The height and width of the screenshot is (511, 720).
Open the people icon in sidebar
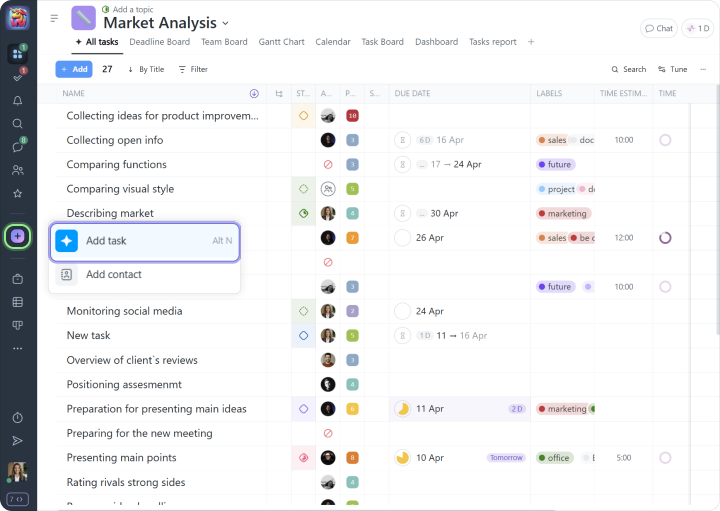pyautogui.click(x=17, y=170)
